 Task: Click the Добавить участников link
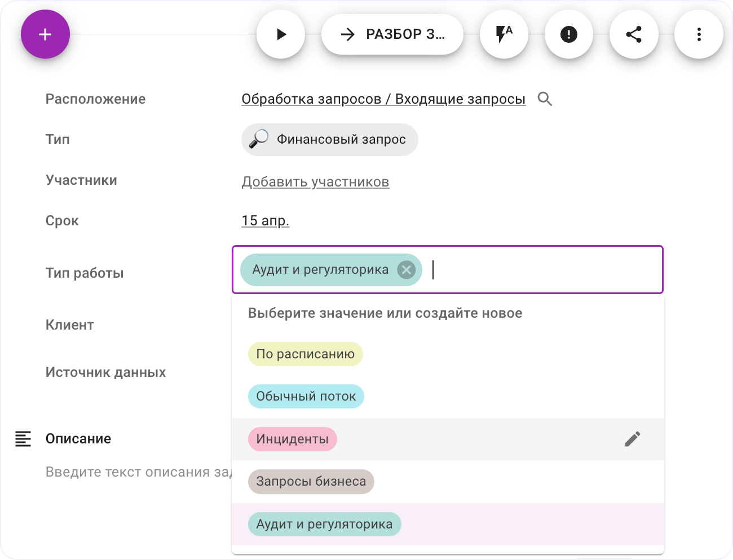(315, 182)
